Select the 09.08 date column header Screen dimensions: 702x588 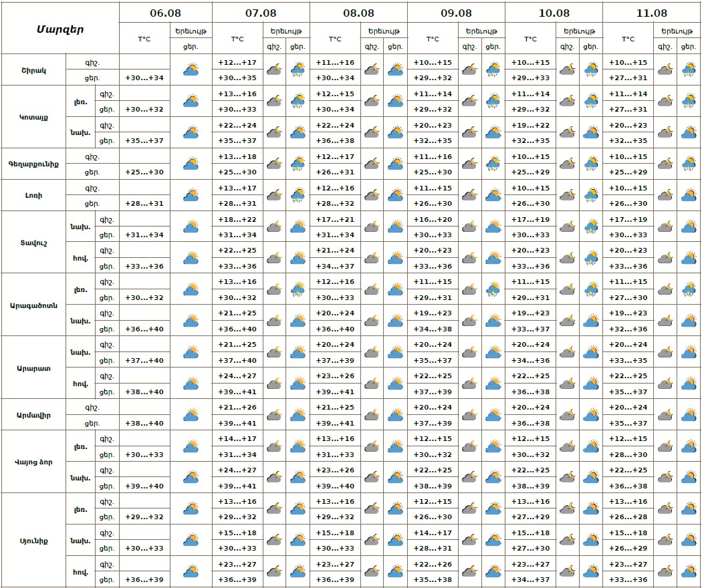(456, 13)
